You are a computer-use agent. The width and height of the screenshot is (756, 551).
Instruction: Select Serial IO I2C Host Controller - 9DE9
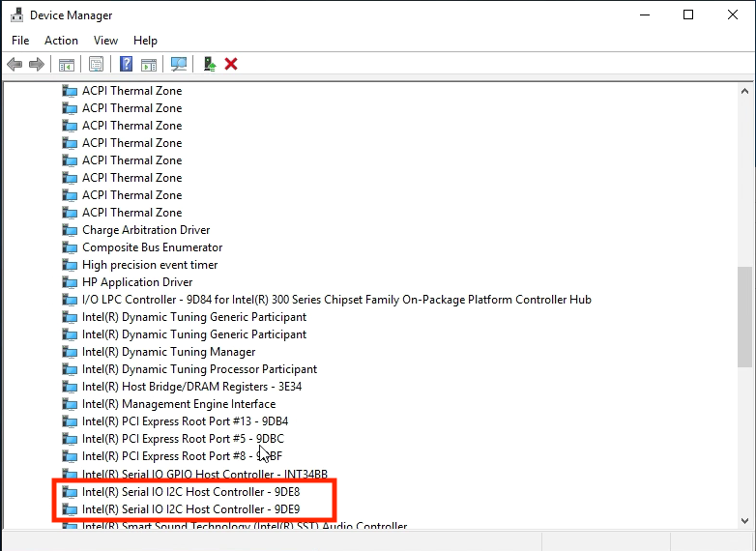coord(190,509)
